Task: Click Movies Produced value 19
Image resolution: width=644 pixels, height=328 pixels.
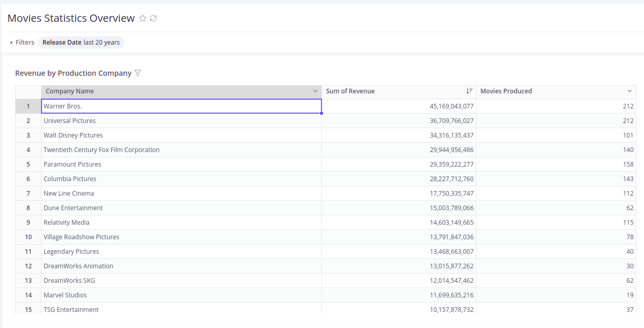Action: pyautogui.click(x=556, y=295)
